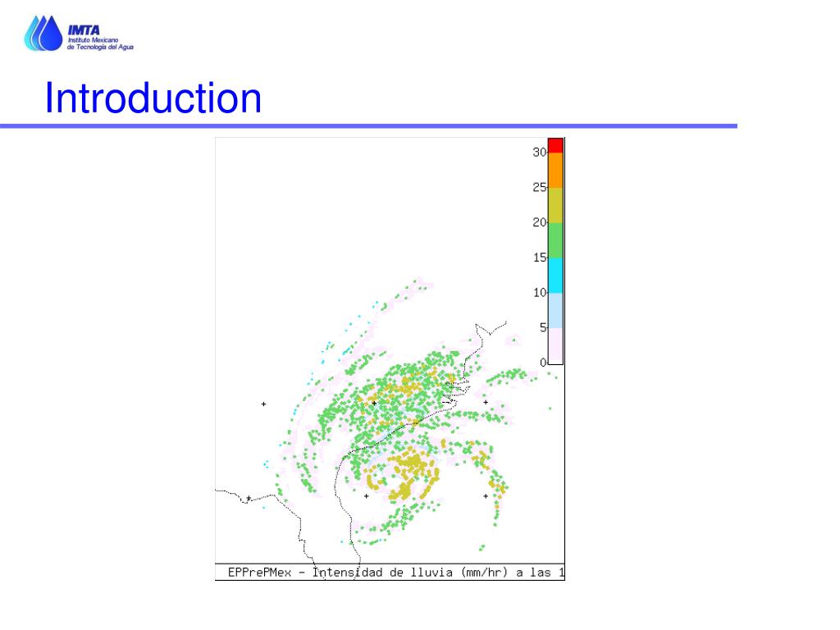
Task: Click the 'Introduction' slide title
Action: coord(153,98)
